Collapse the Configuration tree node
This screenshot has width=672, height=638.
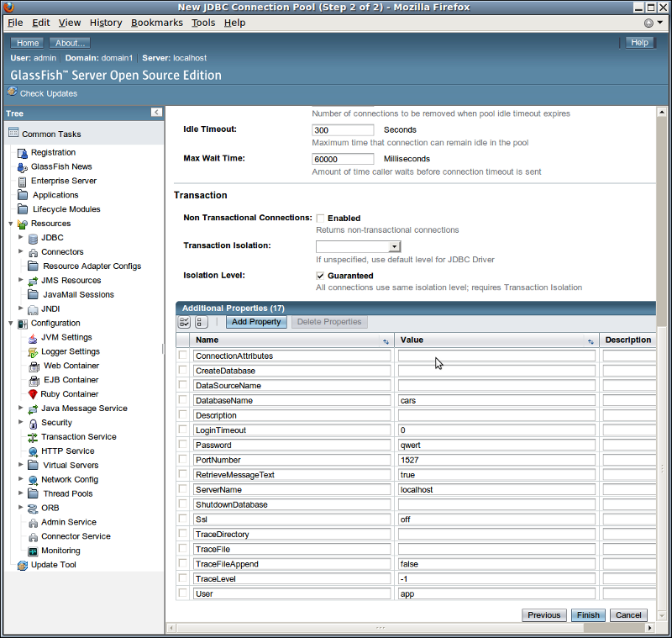[11, 323]
